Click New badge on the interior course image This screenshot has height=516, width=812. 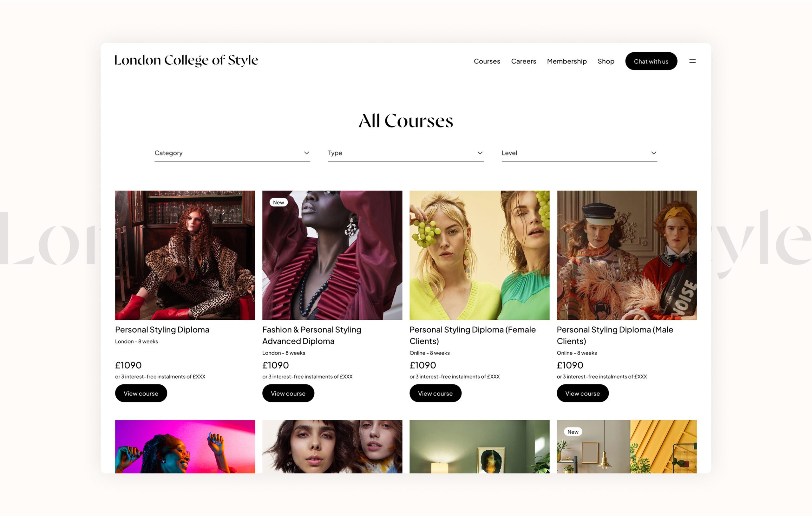click(573, 432)
